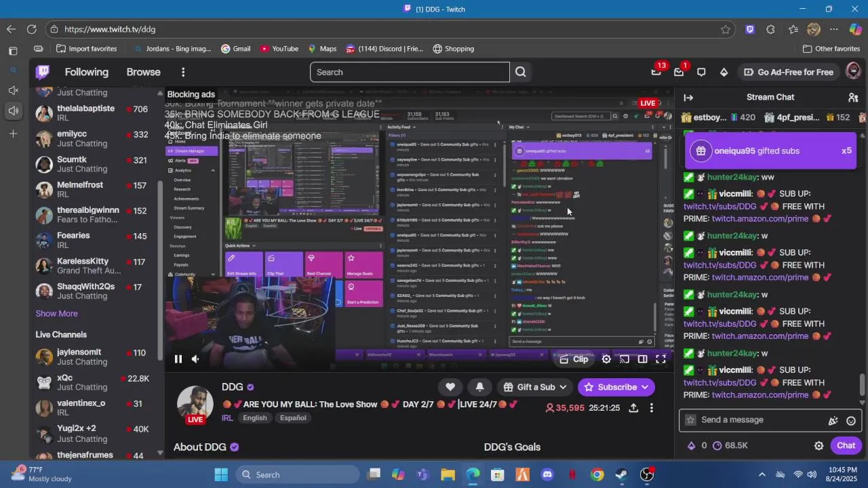The image size is (868, 488).
Task: Open chat settings gear
Action: coord(818,445)
